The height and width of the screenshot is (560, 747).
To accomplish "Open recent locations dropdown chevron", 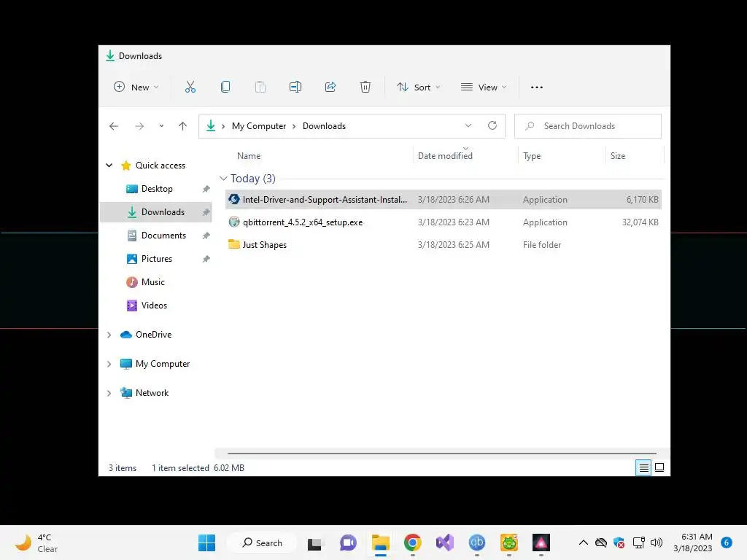I will click(161, 126).
